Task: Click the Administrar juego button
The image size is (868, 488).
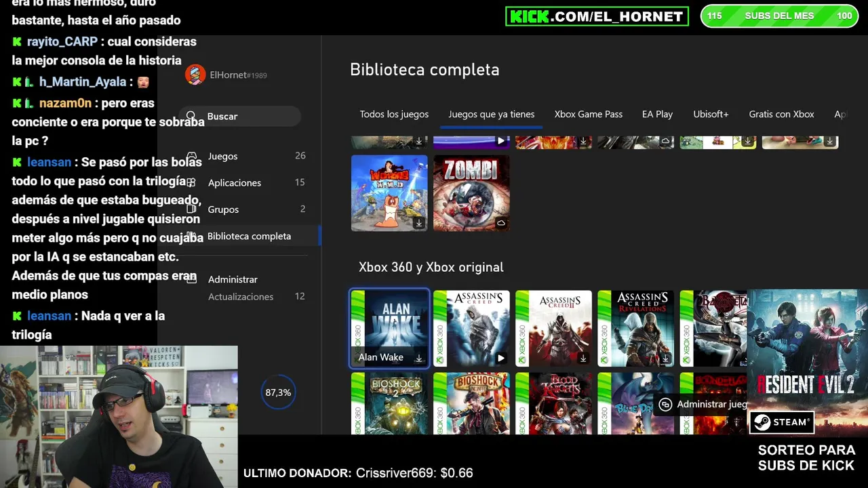Action: click(701, 404)
